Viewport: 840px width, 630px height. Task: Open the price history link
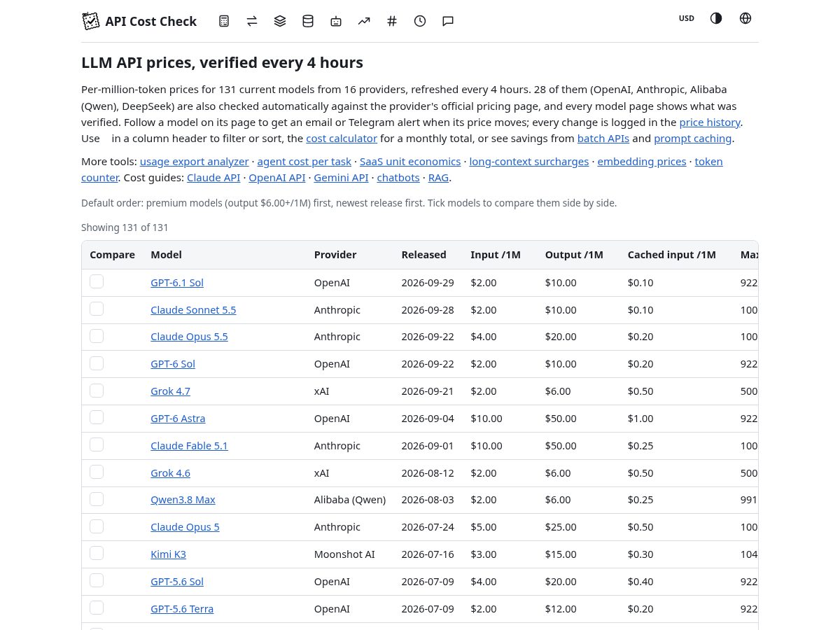pyautogui.click(x=710, y=122)
